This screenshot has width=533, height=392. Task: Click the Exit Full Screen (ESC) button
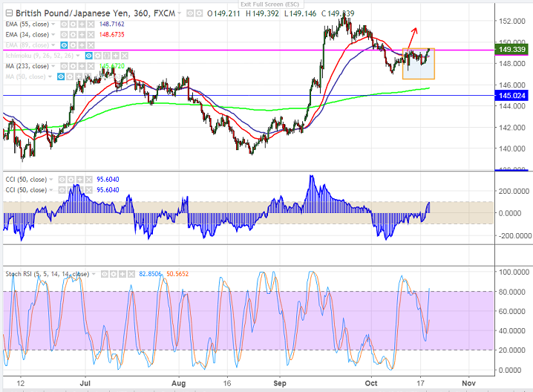[x=270, y=4]
